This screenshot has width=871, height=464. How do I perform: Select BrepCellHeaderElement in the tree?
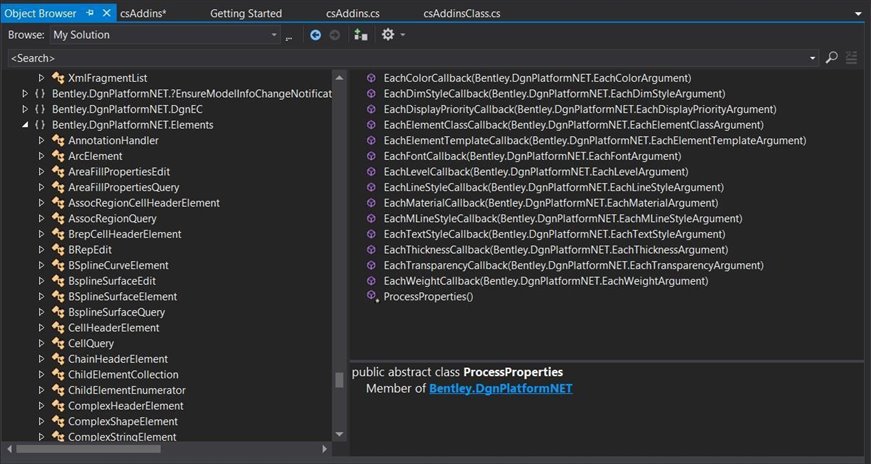click(124, 234)
